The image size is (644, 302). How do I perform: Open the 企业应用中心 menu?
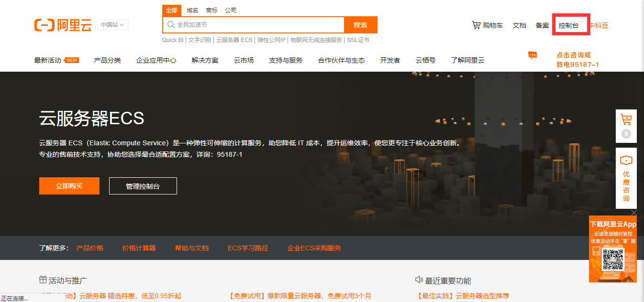(x=156, y=60)
